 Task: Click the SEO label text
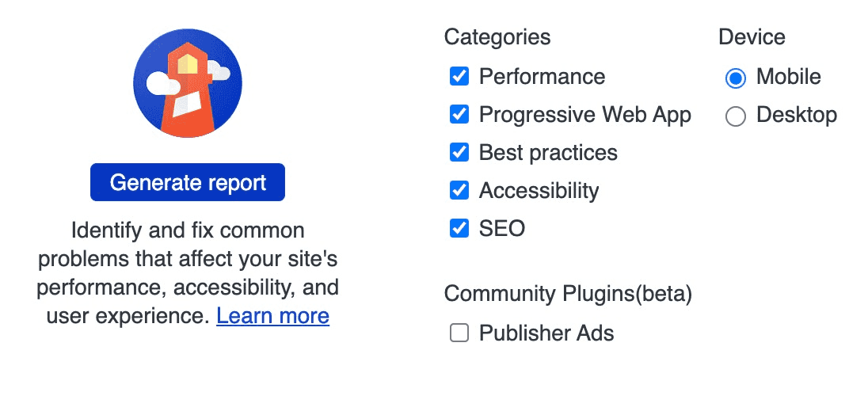(x=502, y=229)
